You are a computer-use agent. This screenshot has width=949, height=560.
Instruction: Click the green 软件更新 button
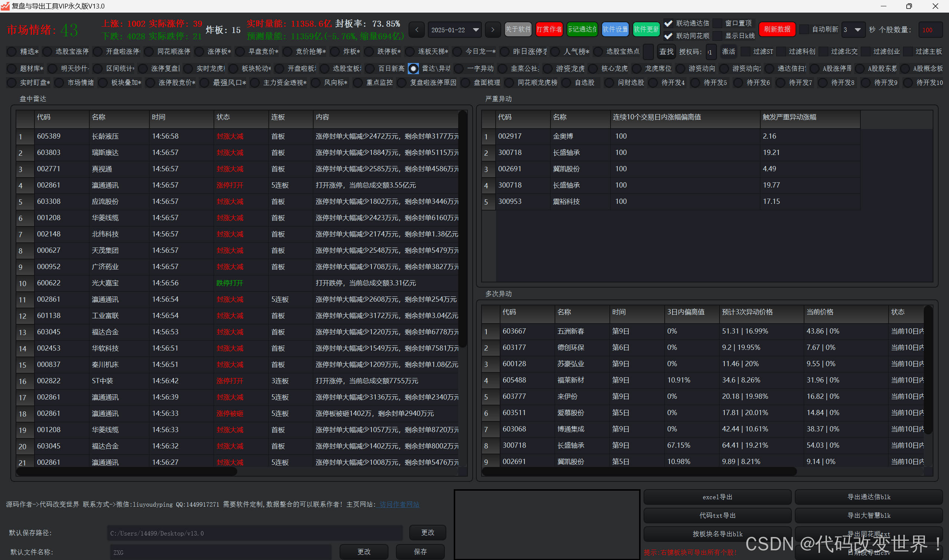pos(647,29)
